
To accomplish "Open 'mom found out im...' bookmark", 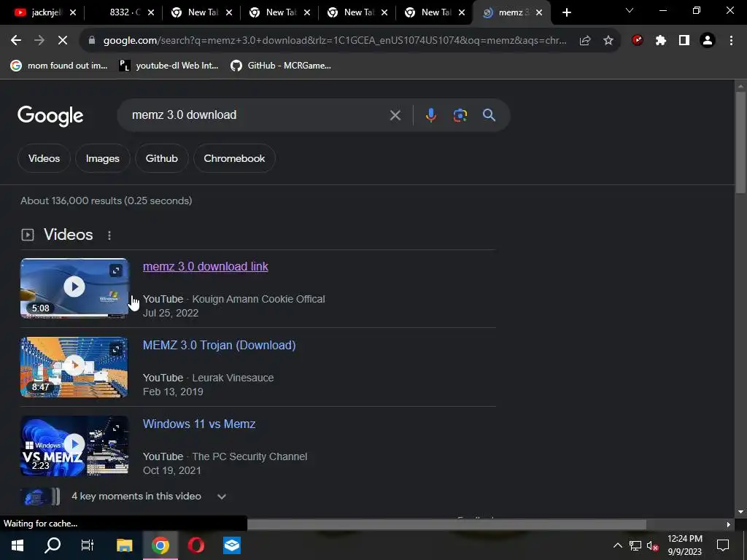I will (x=59, y=66).
